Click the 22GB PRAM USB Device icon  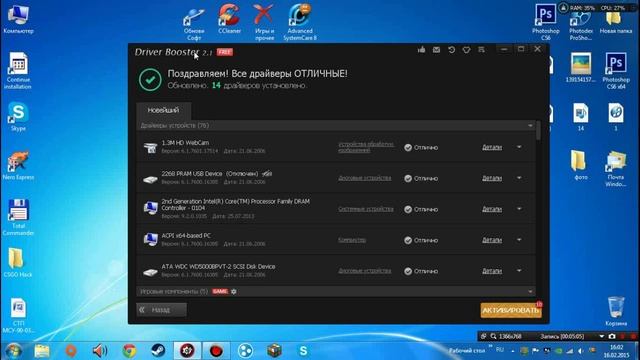coord(151,179)
